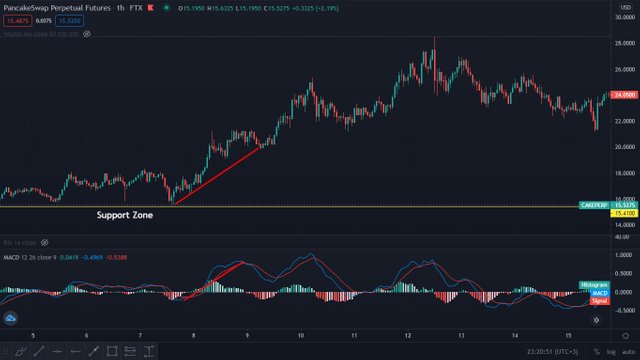Select the trend line drawing tool

(39, 351)
